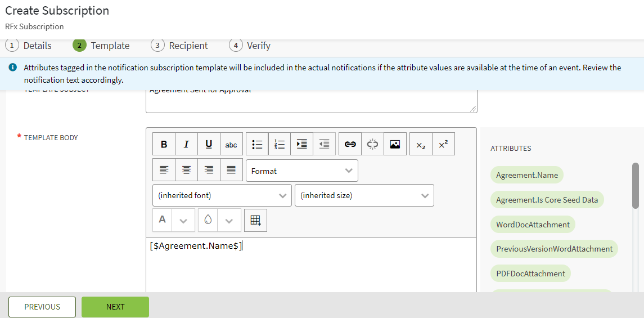Apply italic formatting

186,144
